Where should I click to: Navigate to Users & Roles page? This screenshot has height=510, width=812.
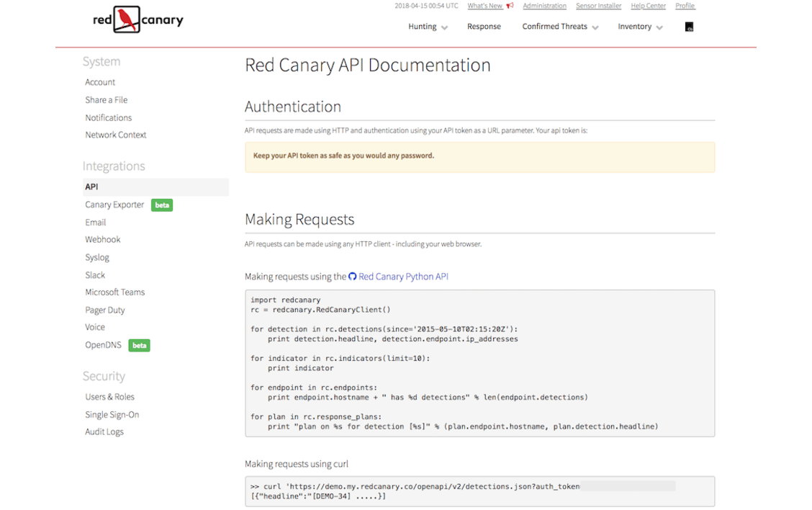109,397
